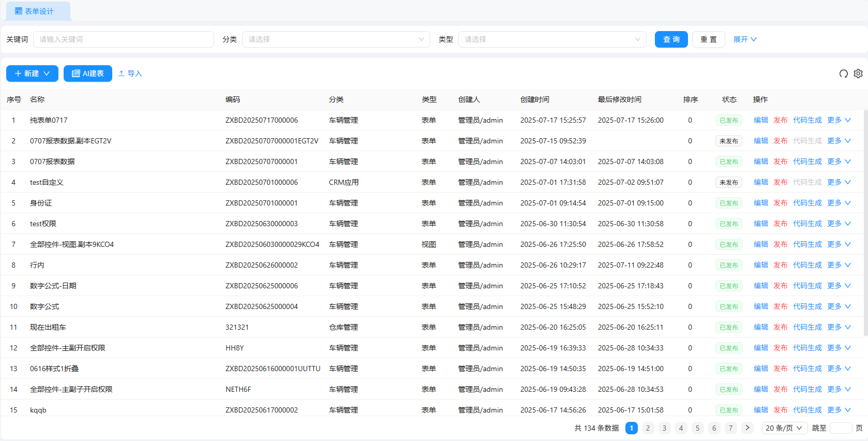Focus the 关键词 keyword input field
868x441 pixels.
[x=123, y=39]
